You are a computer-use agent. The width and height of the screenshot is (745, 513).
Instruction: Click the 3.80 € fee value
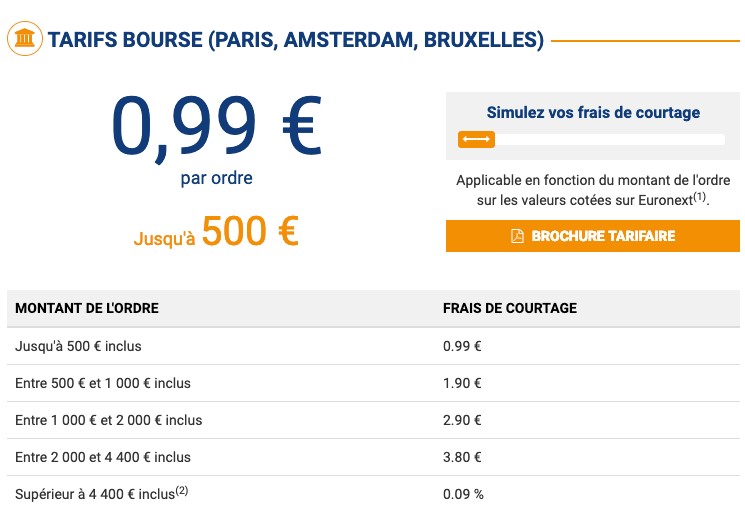pyautogui.click(x=462, y=457)
